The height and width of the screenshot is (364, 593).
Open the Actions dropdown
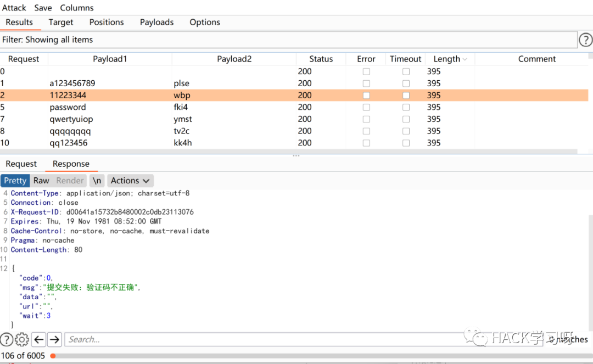click(130, 181)
